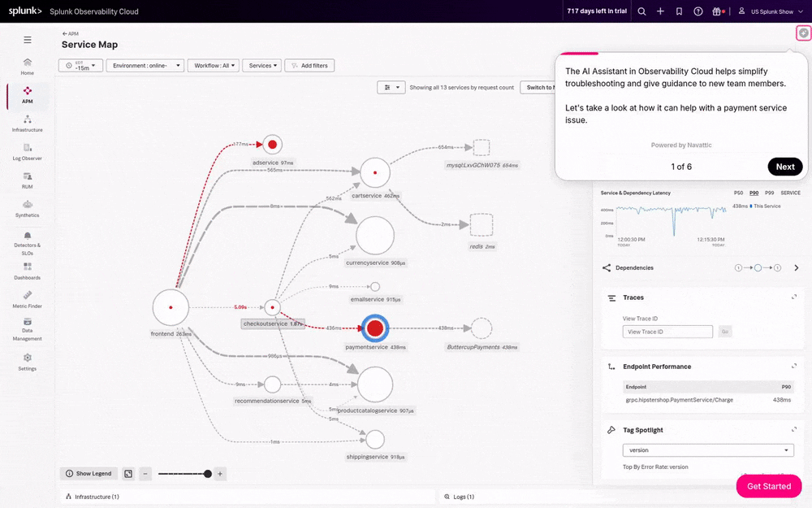Expand the Tag Spotlight panel
This screenshot has width=812, height=508.
click(x=794, y=429)
